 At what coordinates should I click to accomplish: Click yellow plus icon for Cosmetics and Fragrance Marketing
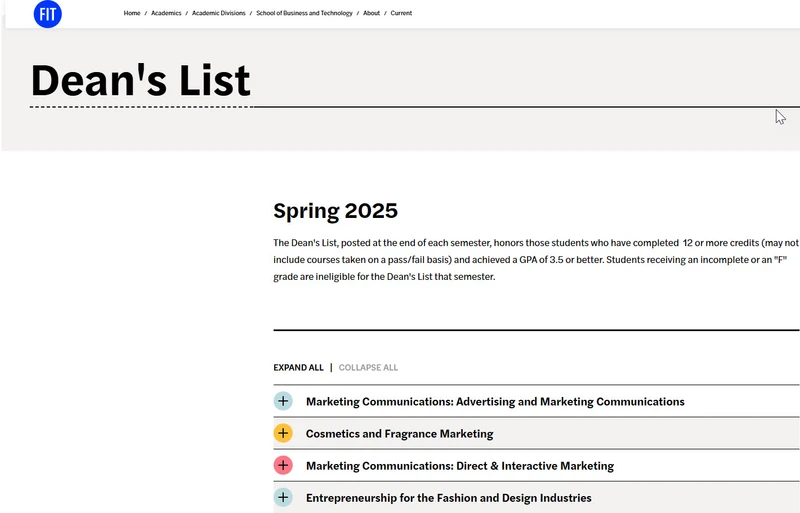coord(283,433)
